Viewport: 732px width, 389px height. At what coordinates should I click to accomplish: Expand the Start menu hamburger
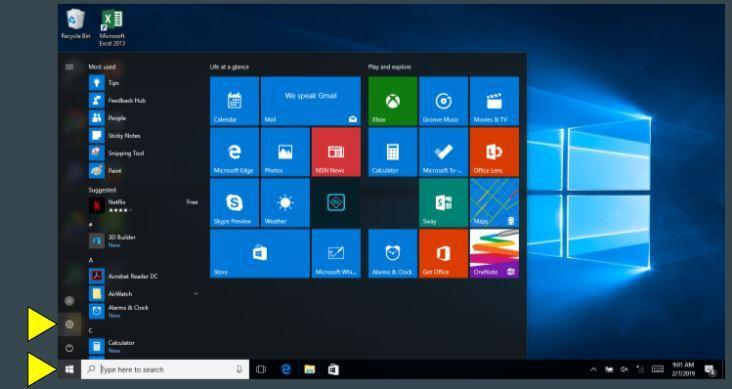(x=70, y=67)
